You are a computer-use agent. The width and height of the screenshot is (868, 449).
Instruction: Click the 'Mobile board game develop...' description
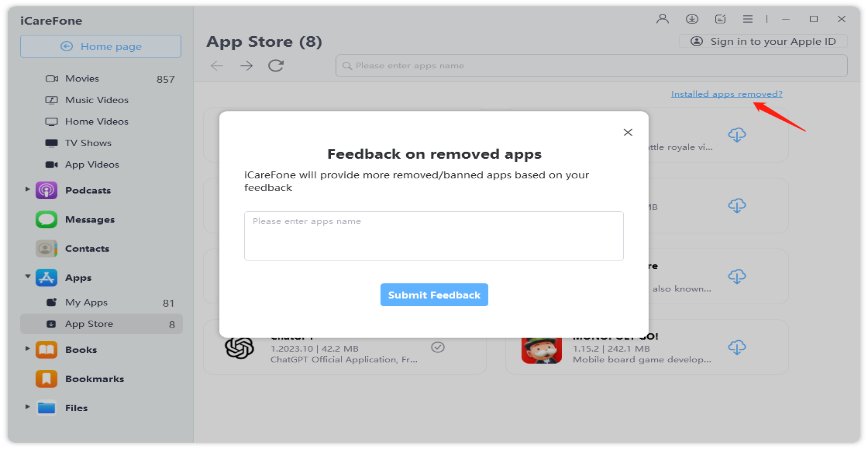tap(642, 360)
